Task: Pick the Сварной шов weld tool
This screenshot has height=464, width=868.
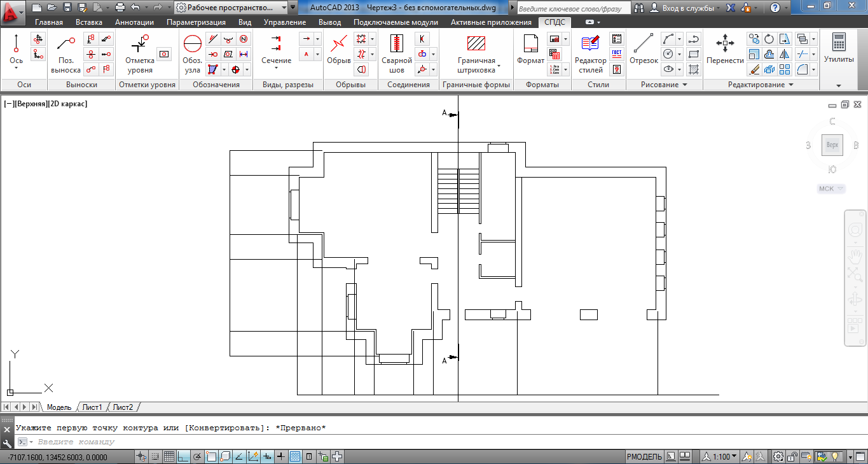Action: pyautogui.click(x=397, y=54)
